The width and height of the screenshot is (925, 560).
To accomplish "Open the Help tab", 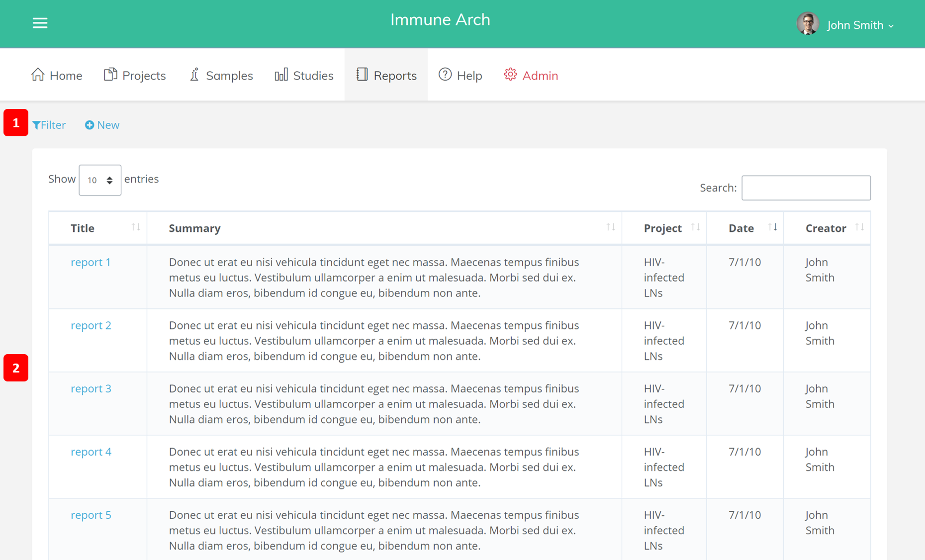I will click(x=461, y=75).
